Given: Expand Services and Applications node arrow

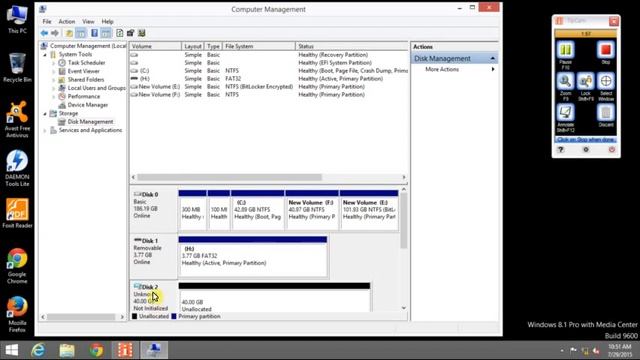Looking at the screenshot, I should click(45, 130).
